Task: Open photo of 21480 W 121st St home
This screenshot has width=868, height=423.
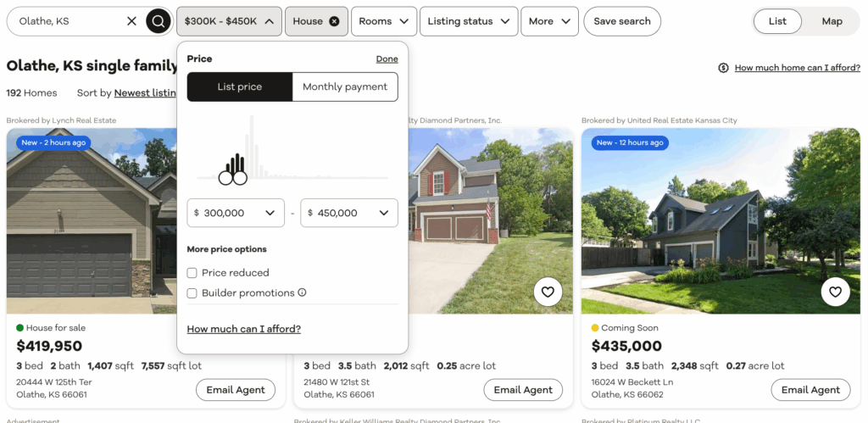Action: click(491, 221)
